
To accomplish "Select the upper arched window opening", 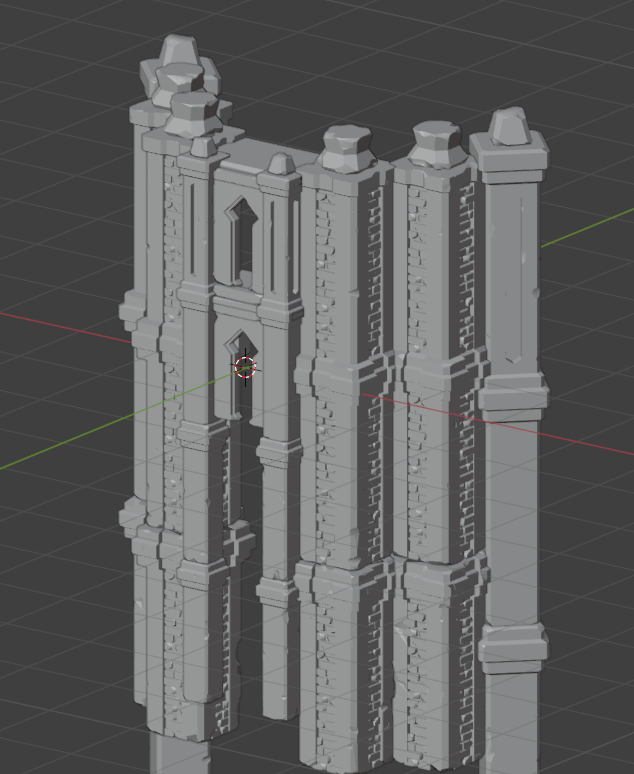I will 240,240.
